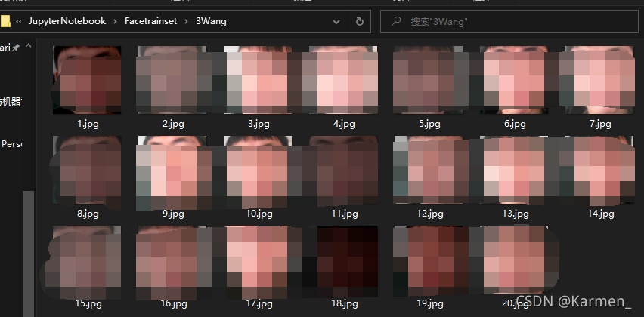644x317 pixels.
Task: Click the magnifier icon in search box
Action: click(396, 21)
